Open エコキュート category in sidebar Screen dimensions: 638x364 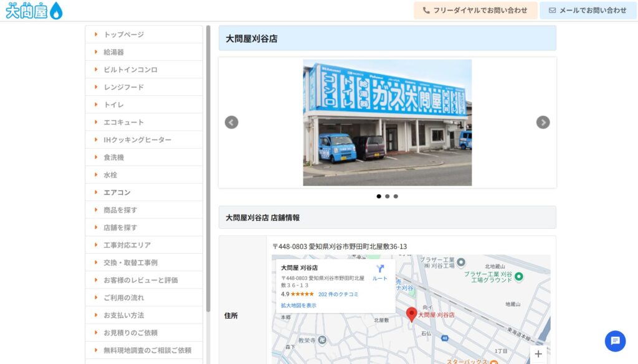pyautogui.click(x=144, y=122)
